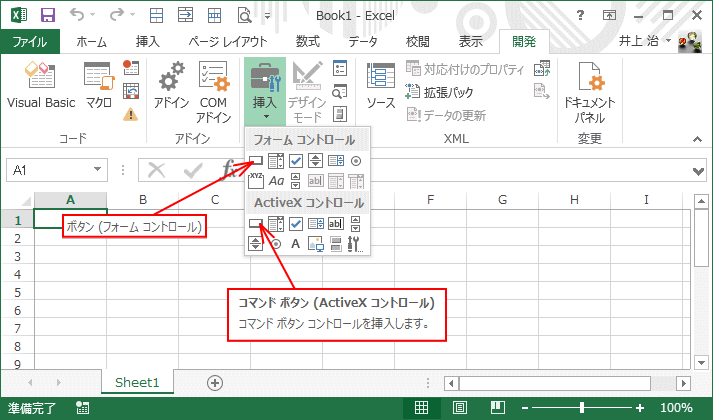Switch to Page Break Preview in status bar
The width and height of the screenshot is (713, 420).
click(498, 408)
